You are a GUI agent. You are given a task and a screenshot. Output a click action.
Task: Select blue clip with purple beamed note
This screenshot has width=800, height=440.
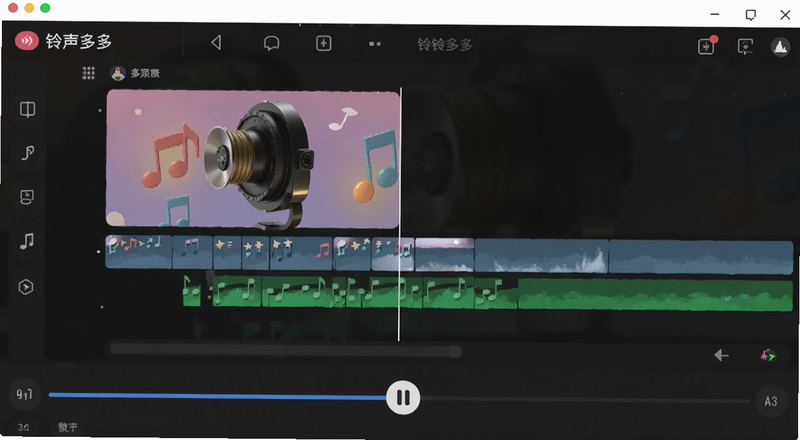click(x=192, y=252)
